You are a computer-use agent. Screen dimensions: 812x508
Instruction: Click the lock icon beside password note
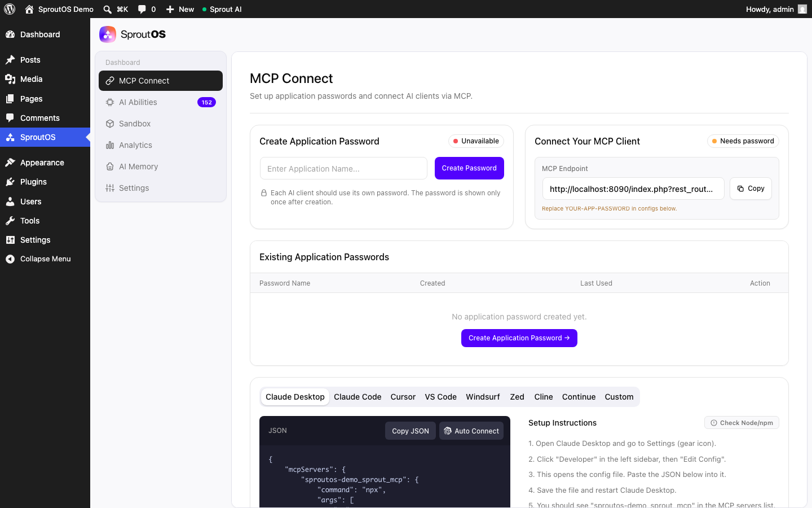264,193
